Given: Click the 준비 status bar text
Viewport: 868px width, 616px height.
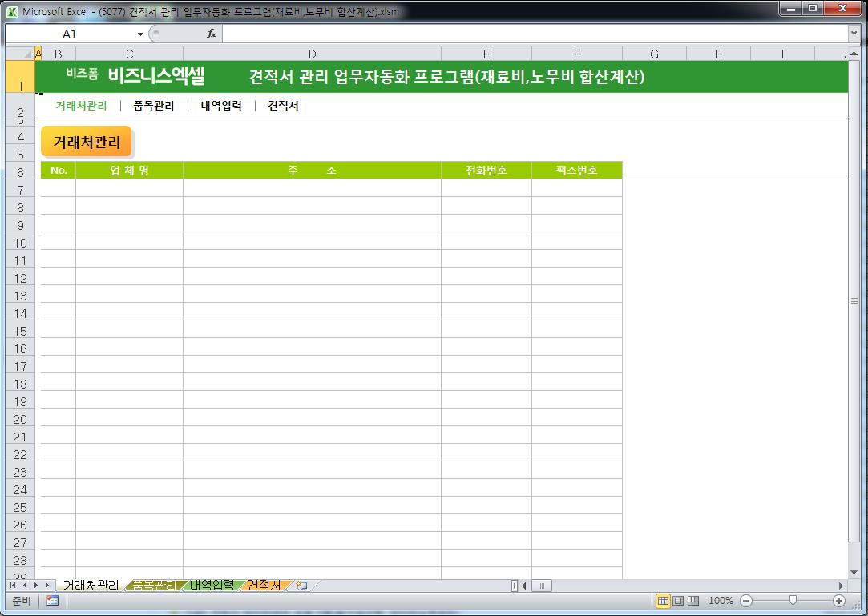Looking at the screenshot, I should 21,601.
